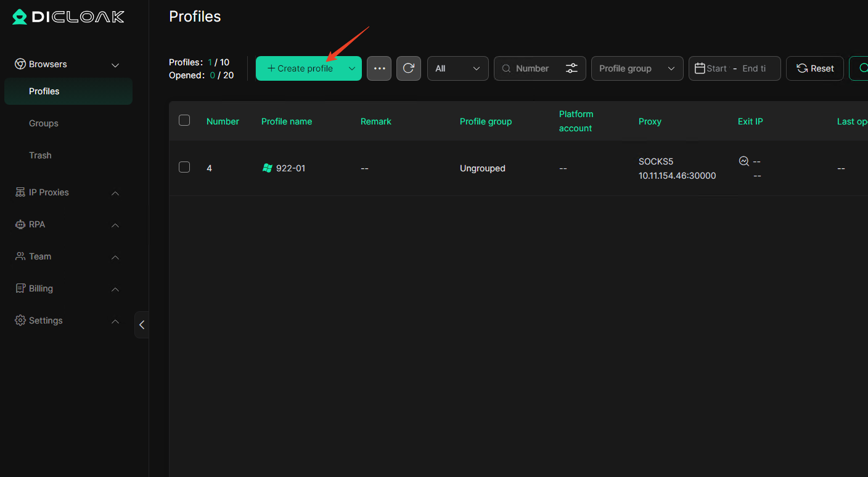Click the Create profile button
The height and width of the screenshot is (477, 868).
point(300,68)
